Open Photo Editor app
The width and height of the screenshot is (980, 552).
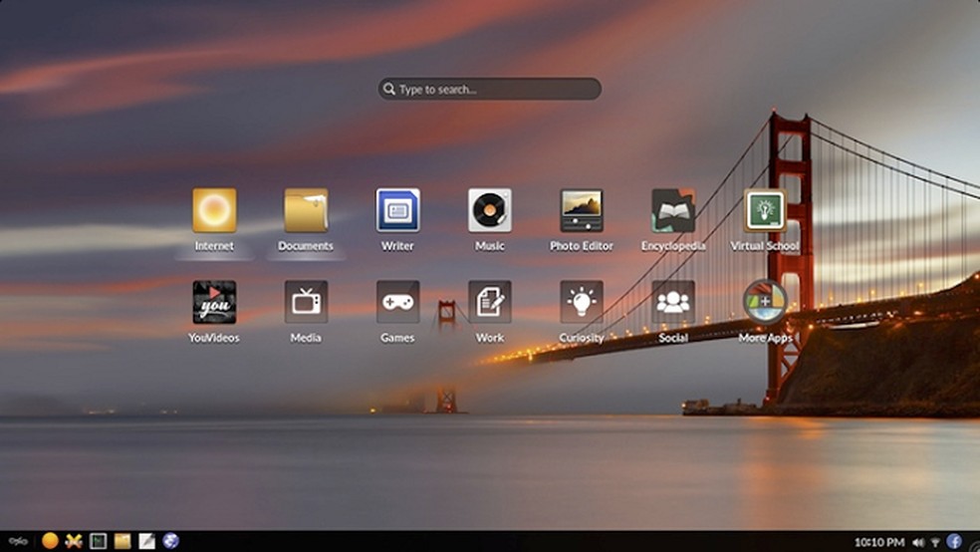pyautogui.click(x=582, y=210)
